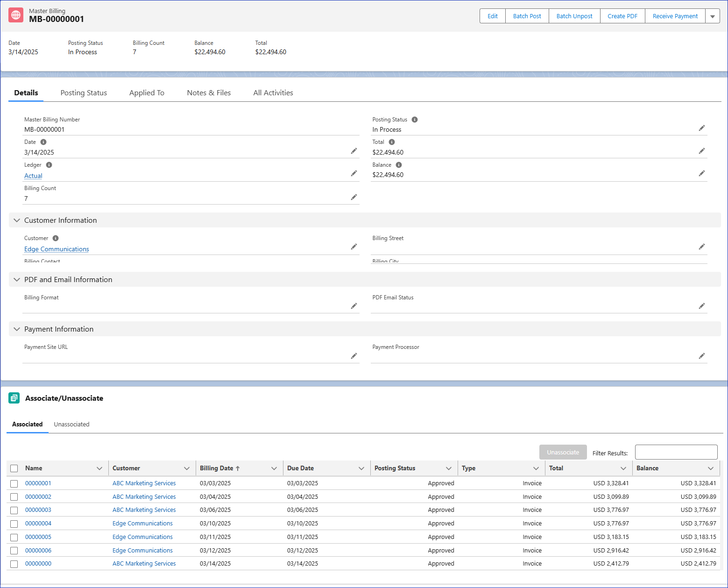
Task: Edit the Payment Processor field pencil icon
Action: [x=701, y=356]
